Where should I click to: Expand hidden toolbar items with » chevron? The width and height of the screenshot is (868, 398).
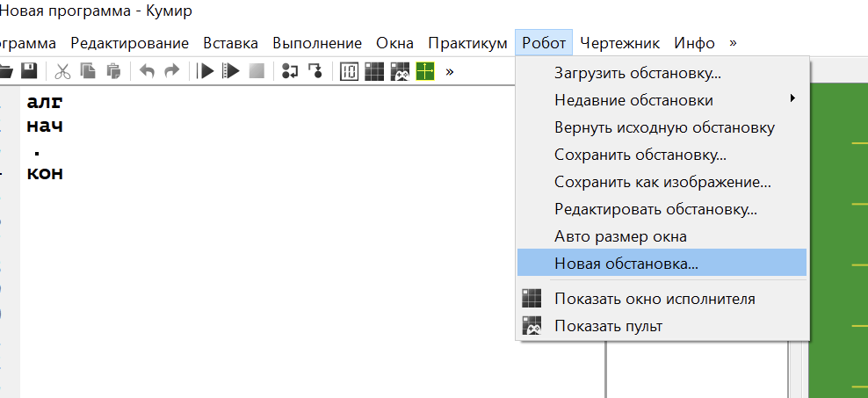450,71
